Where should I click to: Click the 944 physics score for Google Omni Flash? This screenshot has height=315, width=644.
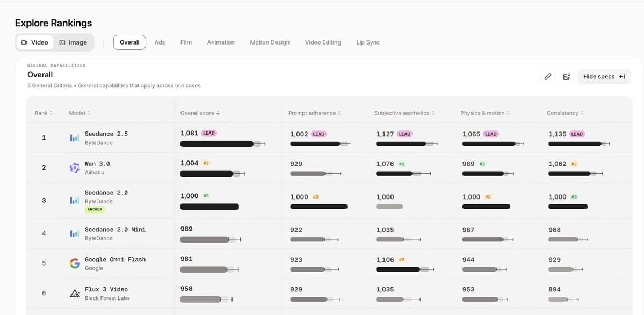pos(468,260)
